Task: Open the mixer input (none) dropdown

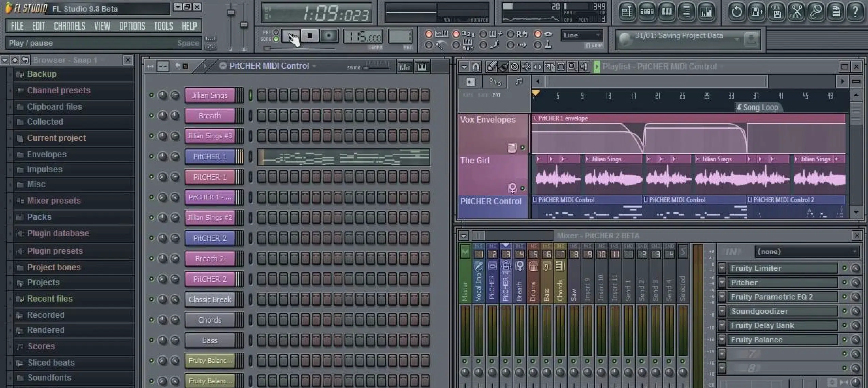Action: [806, 252]
